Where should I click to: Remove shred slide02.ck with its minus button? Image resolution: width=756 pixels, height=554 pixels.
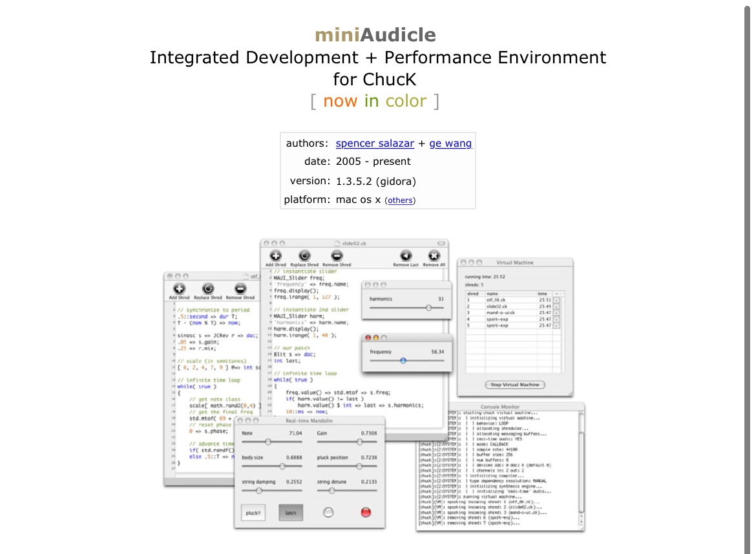click(x=556, y=306)
